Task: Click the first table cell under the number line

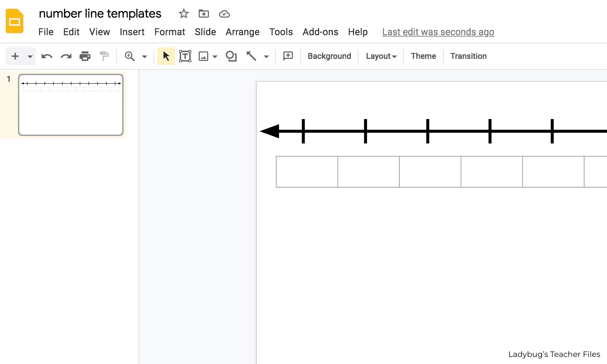Action: (307, 172)
